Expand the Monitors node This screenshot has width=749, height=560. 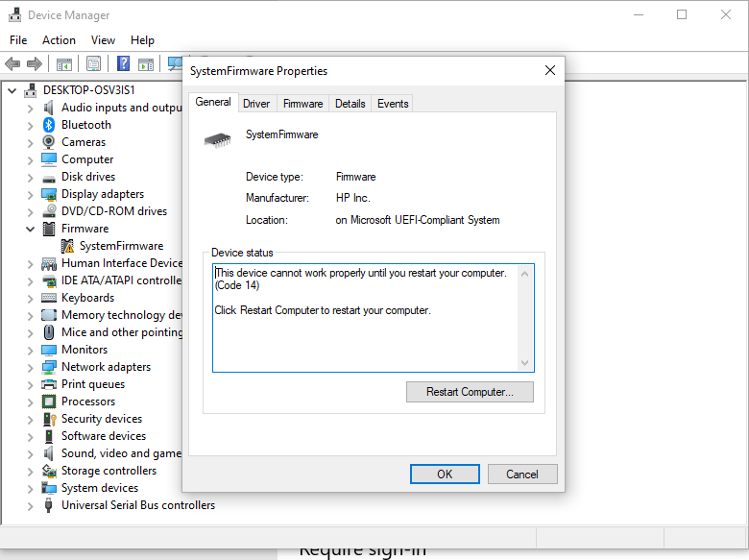pyautogui.click(x=30, y=351)
